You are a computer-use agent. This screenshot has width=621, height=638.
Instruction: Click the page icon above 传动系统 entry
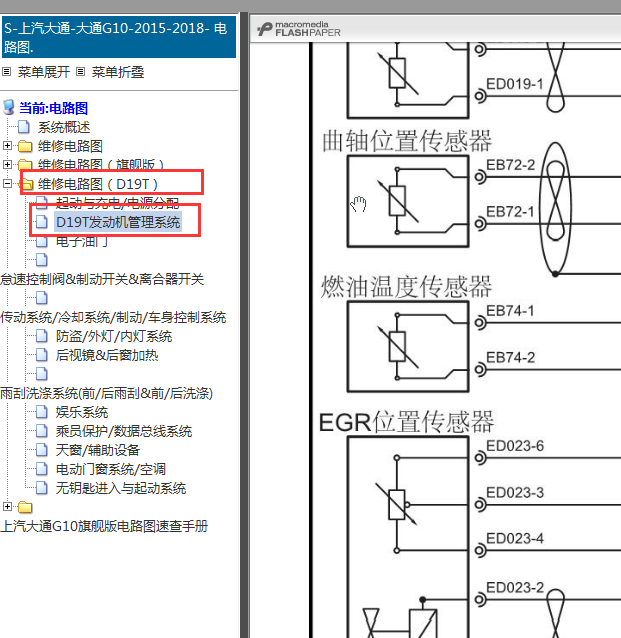coord(42,298)
